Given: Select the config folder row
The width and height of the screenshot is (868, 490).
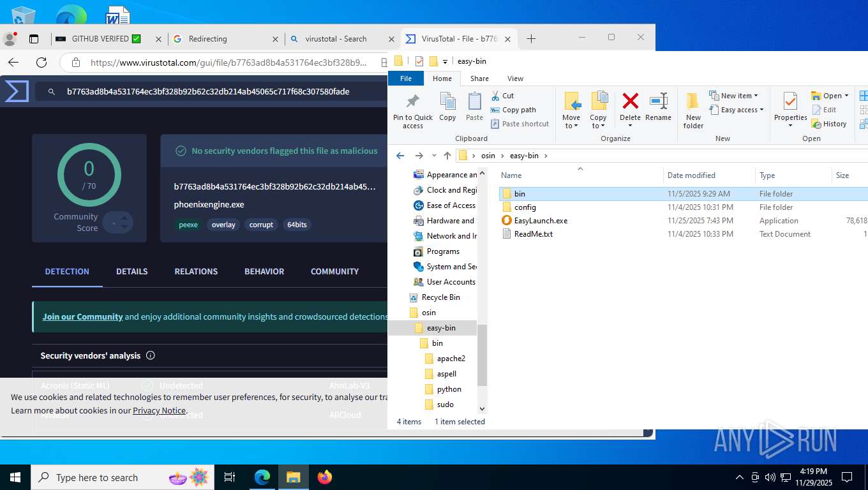Looking at the screenshot, I should pyautogui.click(x=683, y=207).
